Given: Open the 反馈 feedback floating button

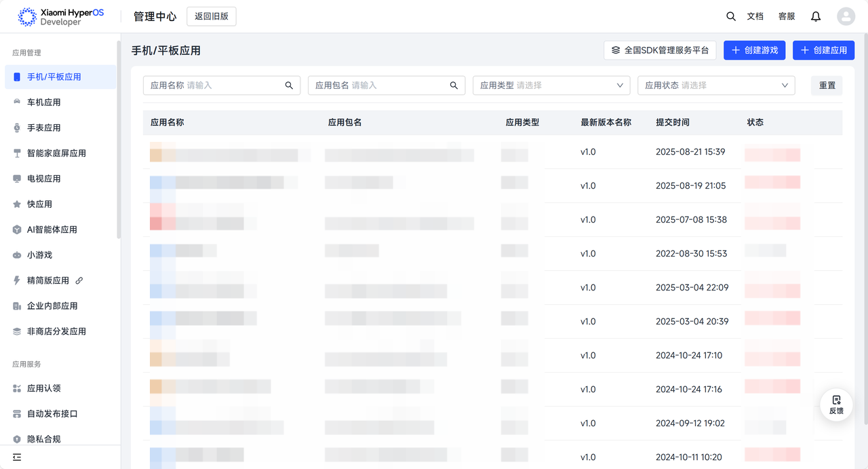Looking at the screenshot, I should coord(836,405).
